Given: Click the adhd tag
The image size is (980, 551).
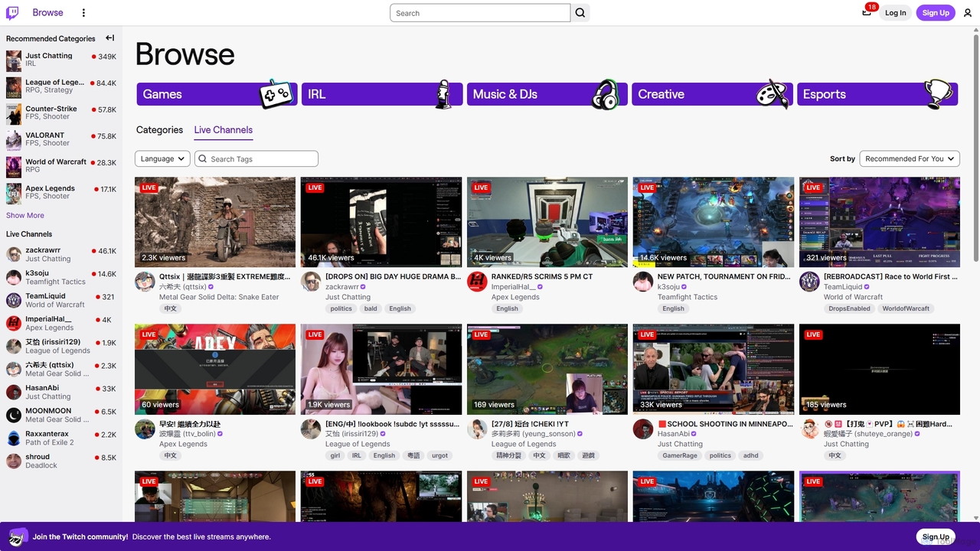Looking at the screenshot, I should (x=751, y=455).
